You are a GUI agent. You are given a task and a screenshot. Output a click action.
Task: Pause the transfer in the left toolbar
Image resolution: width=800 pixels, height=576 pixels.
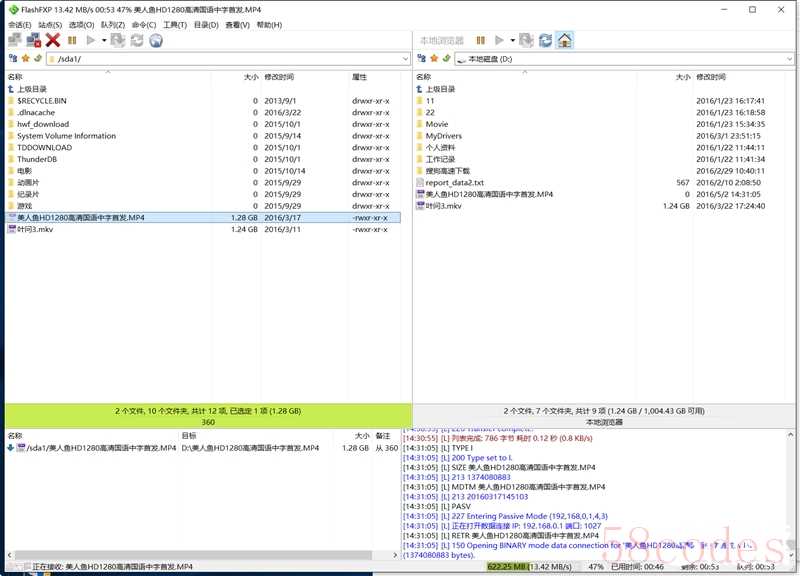(73, 40)
